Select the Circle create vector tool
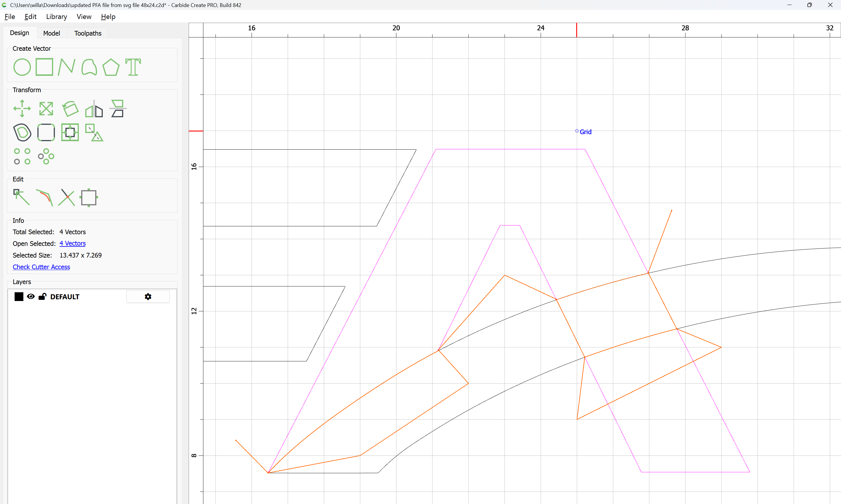The height and width of the screenshot is (504, 841). (x=22, y=67)
